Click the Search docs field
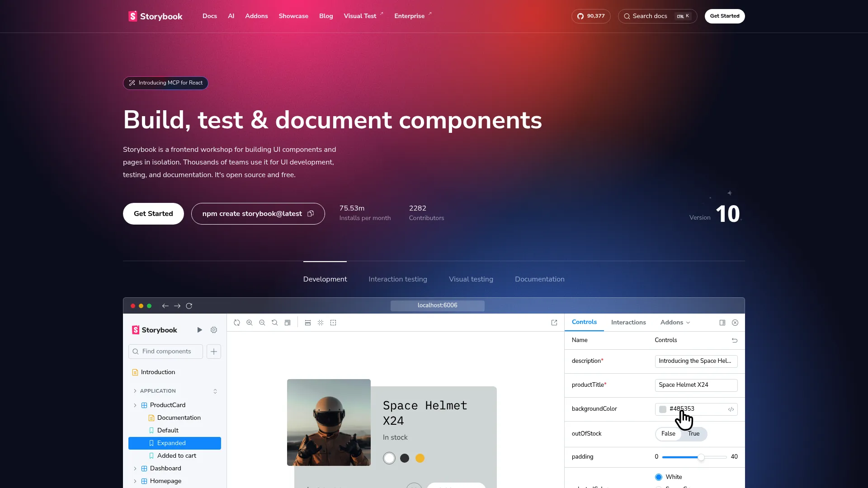The height and width of the screenshot is (488, 868). 657,16
